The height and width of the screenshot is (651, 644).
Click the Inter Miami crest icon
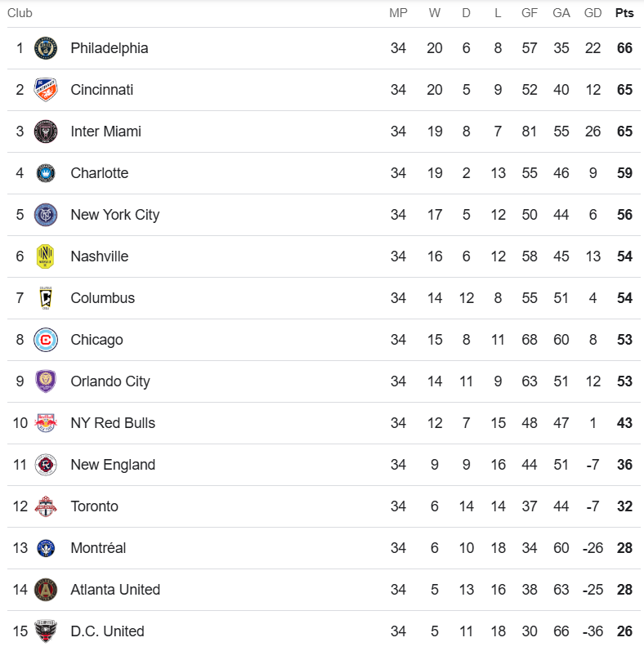tap(46, 132)
